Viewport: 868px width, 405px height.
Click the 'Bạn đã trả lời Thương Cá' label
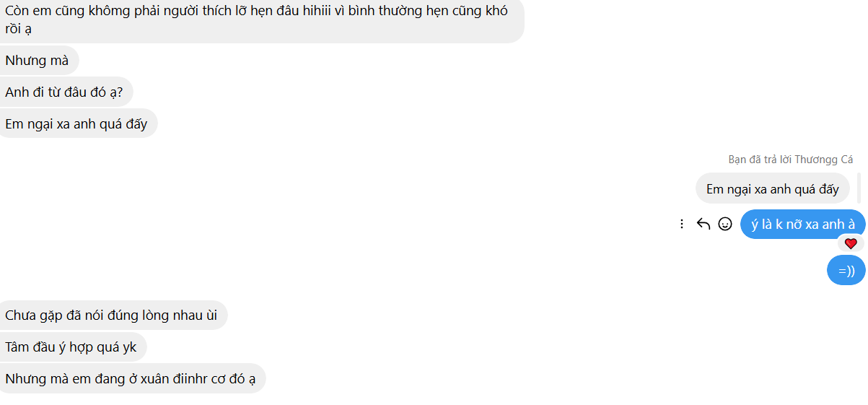(790, 160)
